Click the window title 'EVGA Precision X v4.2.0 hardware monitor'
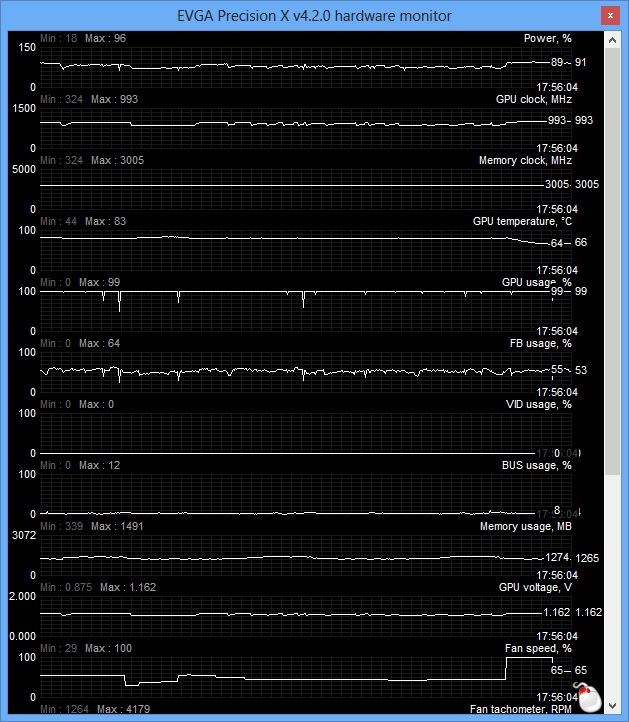Viewport: 629px width, 722px height. (314, 16)
